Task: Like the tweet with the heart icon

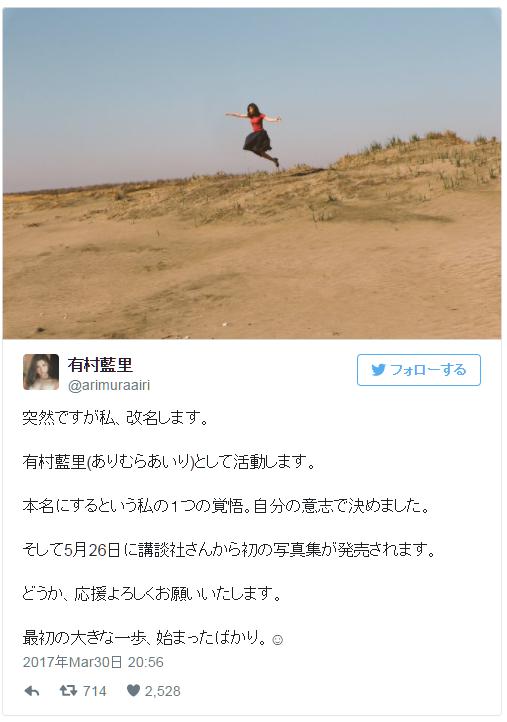Action: click(133, 690)
